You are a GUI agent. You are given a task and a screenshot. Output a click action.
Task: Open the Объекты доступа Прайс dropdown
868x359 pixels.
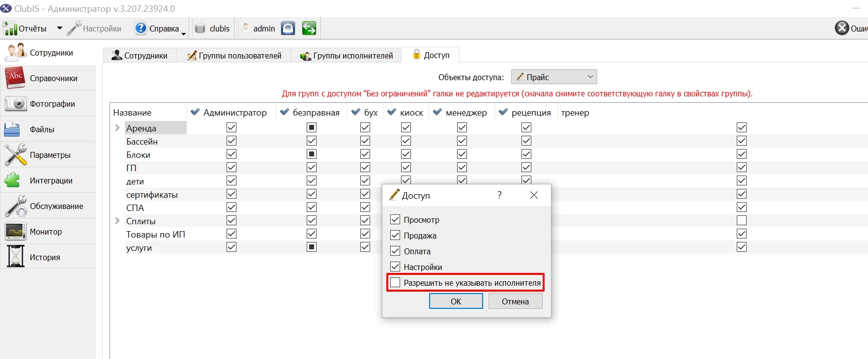(554, 77)
